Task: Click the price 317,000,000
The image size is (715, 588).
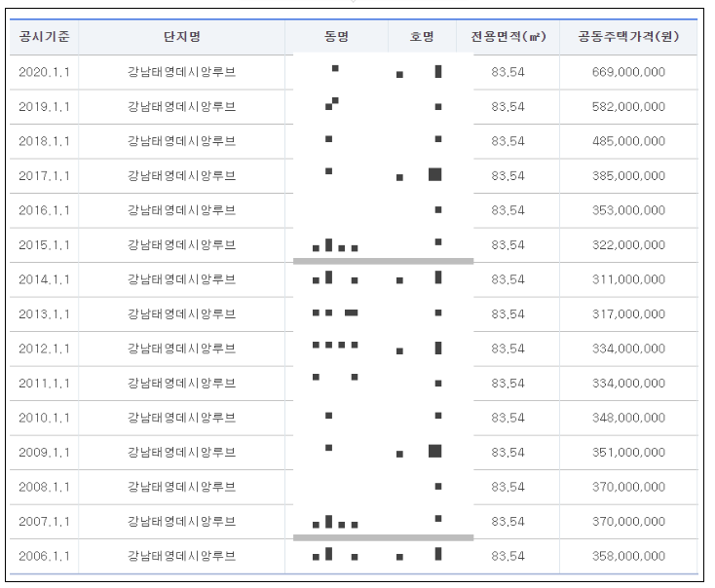Action: pyautogui.click(x=628, y=314)
